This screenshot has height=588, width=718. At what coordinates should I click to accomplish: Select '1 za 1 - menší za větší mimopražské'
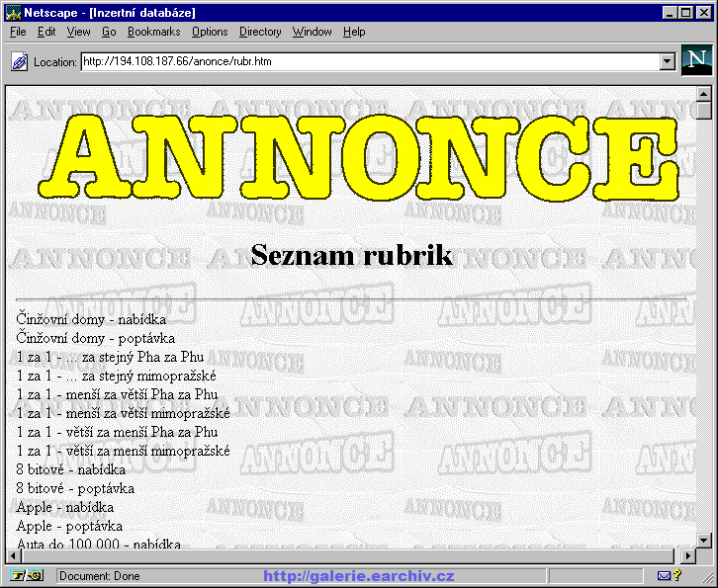coord(124,413)
